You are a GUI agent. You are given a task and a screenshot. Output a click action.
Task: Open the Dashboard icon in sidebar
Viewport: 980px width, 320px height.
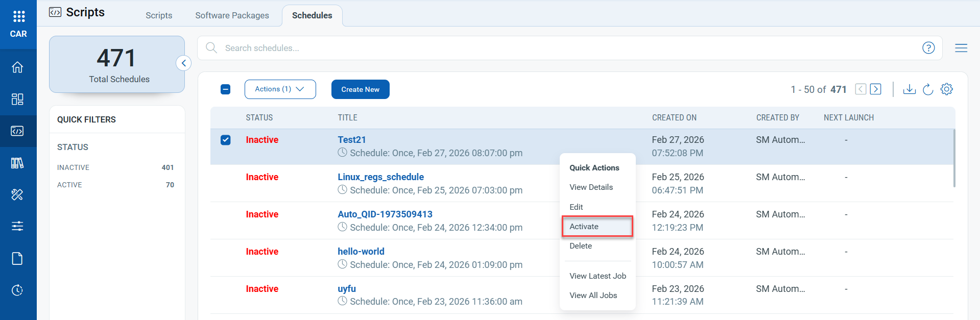click(17, 99)
